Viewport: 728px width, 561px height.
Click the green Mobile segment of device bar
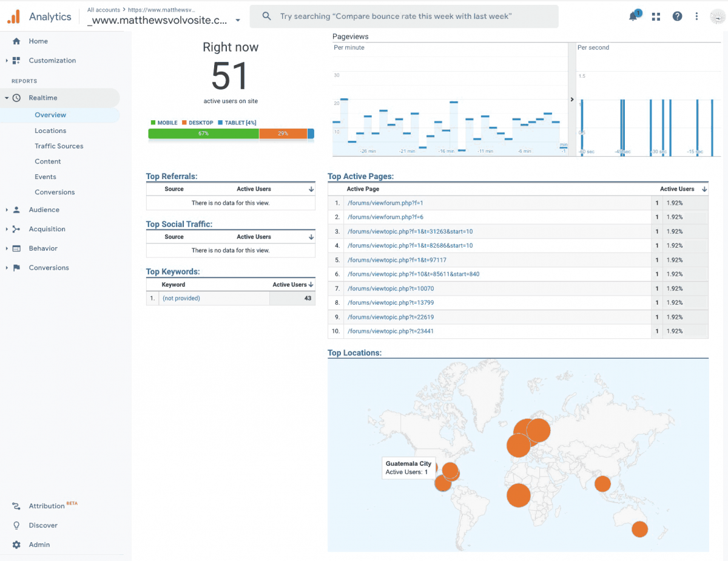tap(203, 134)
